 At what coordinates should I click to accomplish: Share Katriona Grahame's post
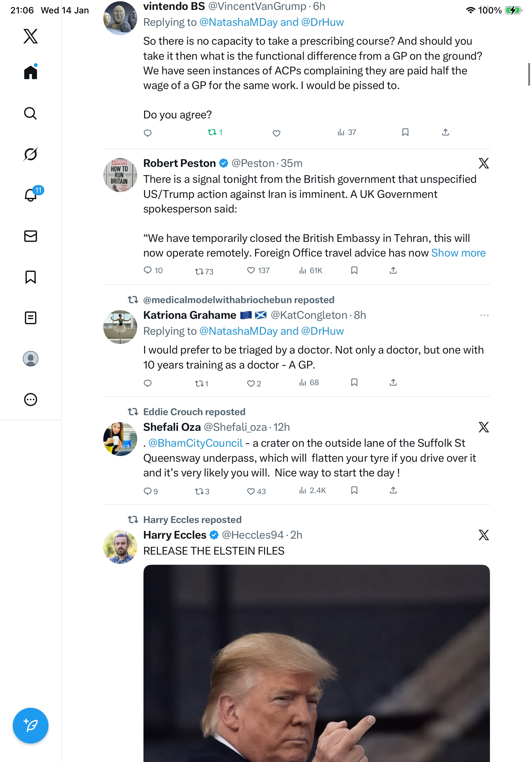tap(393, 383)
